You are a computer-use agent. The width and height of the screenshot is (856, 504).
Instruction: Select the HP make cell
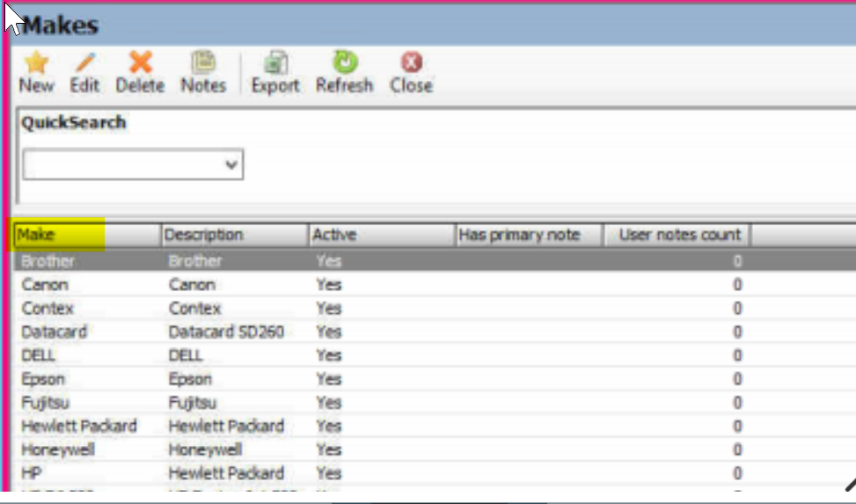31,473
